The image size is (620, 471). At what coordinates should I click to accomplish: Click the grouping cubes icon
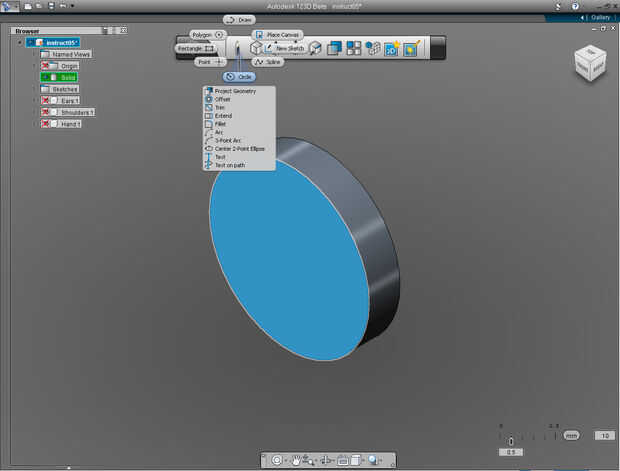[x=372, y=48]
